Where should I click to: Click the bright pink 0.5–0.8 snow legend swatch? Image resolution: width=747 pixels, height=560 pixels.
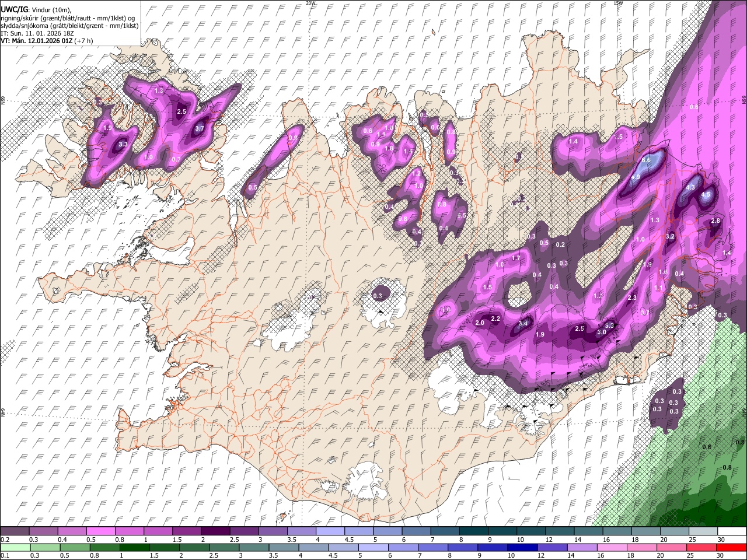(x=100, y=531)
